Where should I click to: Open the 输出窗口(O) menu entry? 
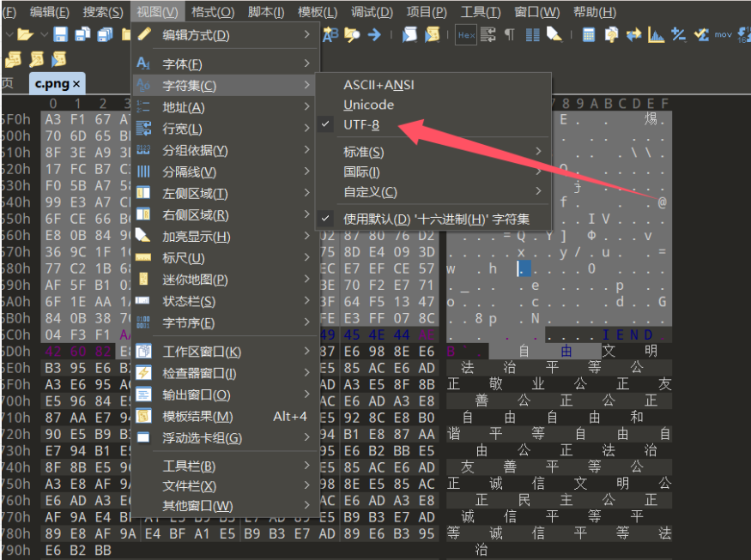(224, 394)
